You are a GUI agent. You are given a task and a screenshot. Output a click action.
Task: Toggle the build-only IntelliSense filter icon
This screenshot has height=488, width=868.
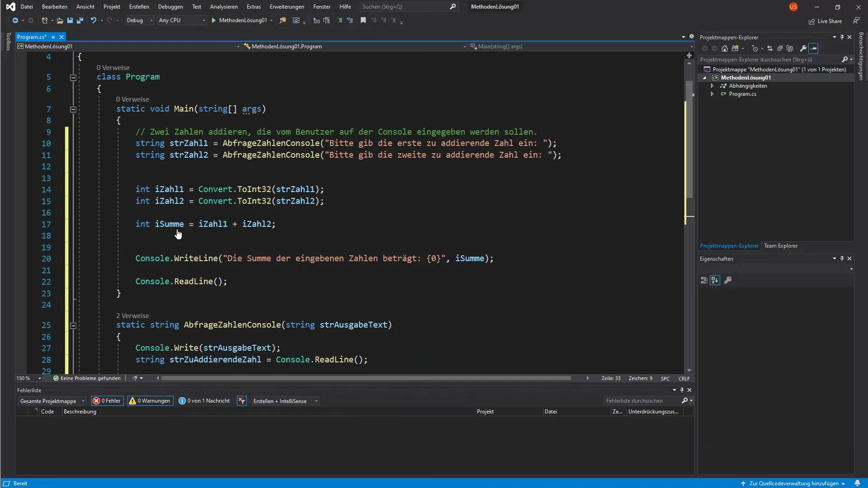click(x=242, y=401)
